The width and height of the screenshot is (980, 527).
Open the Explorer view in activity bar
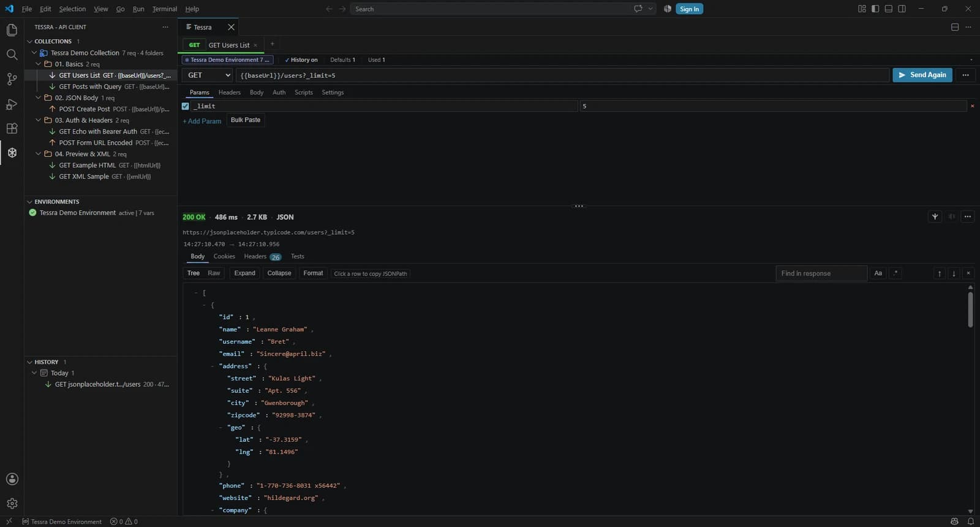pos(12,30)
